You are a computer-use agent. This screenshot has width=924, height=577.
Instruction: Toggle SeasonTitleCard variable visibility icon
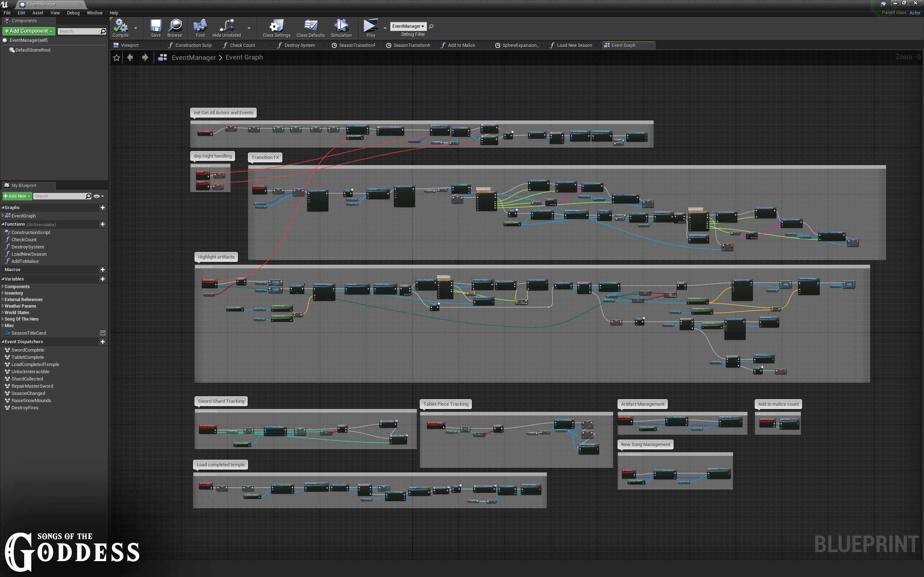[x=103, y=333]
